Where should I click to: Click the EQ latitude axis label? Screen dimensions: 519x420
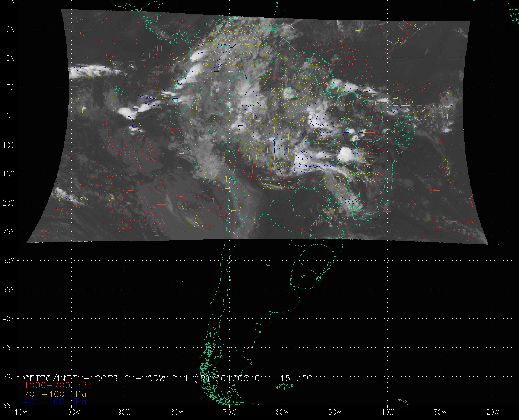(10, 87)
